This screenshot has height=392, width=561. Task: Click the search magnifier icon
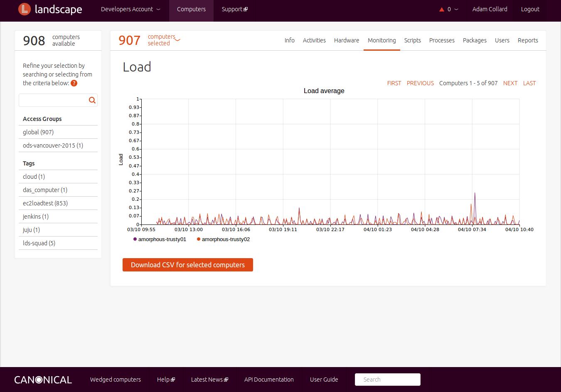pyautogui.click(x=92, y=100)
